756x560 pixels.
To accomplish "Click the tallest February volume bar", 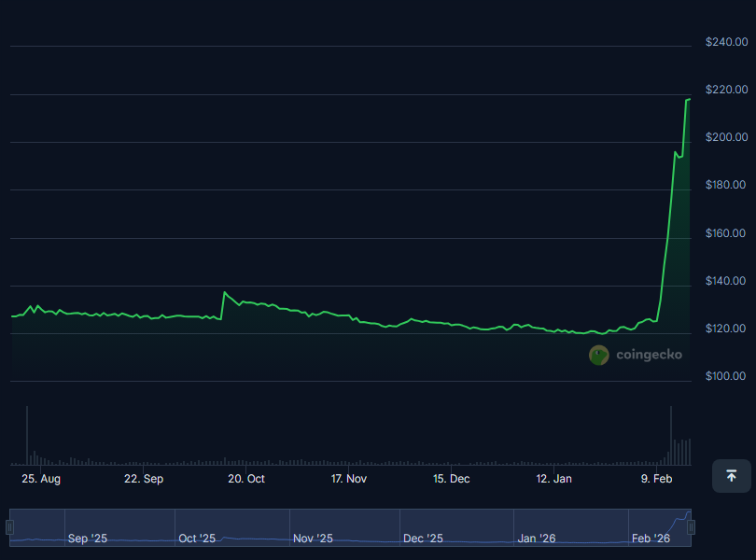I will pos(671,436).
